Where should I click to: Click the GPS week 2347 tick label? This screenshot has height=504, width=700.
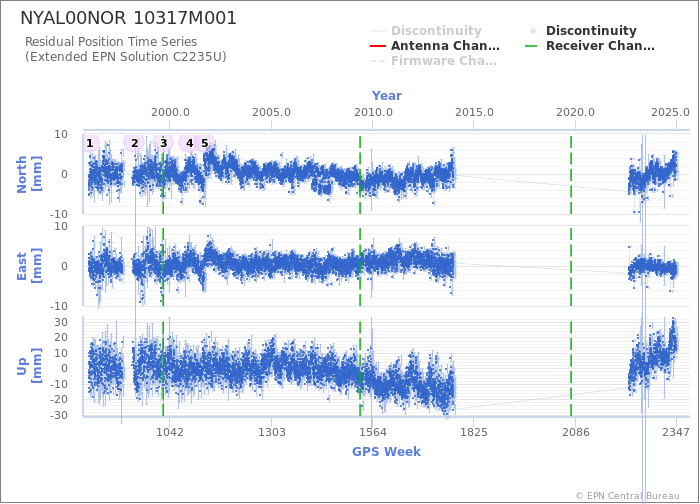676,432
